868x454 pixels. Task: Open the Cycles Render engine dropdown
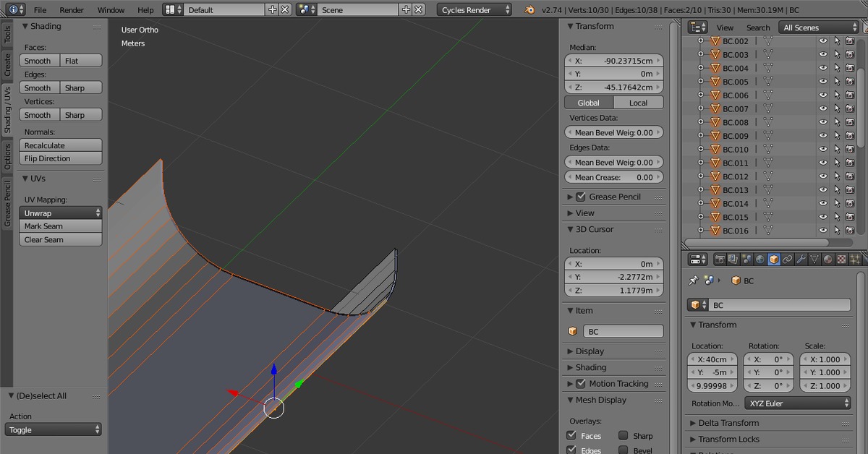[474, 10]
